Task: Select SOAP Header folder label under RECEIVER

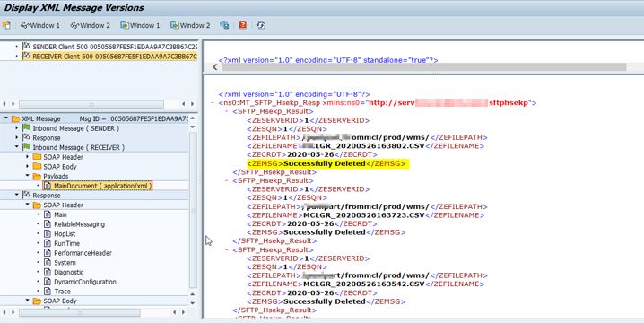Action: click(64, 157)
